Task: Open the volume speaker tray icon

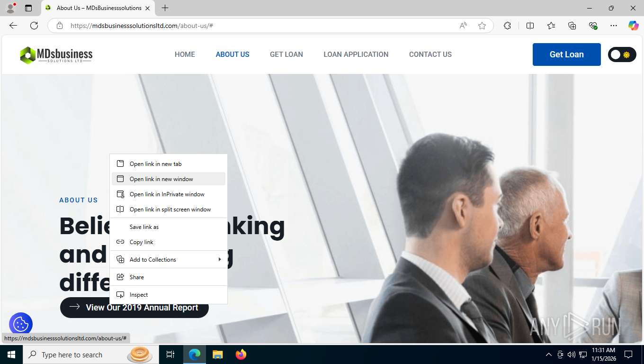Action: click(x=571, y=355)
